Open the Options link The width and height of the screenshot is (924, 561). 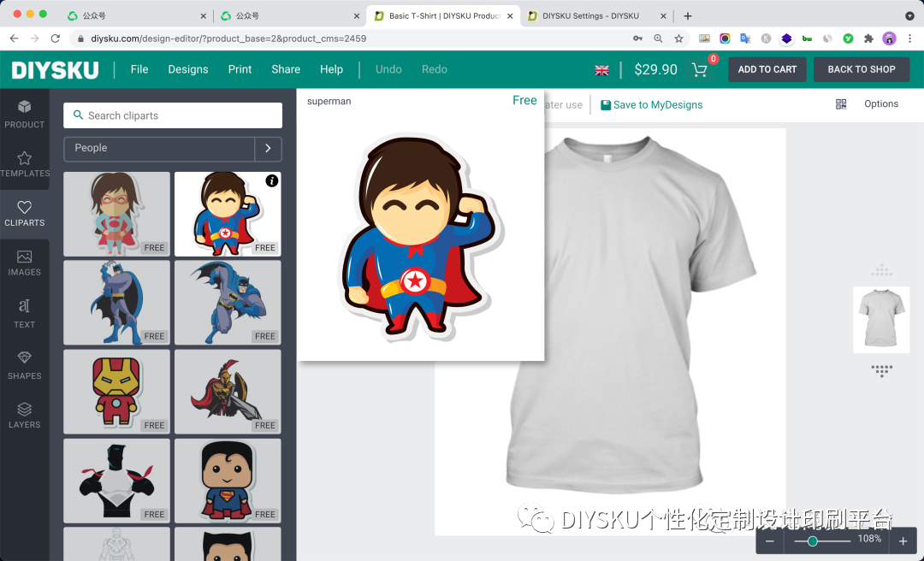881,103
